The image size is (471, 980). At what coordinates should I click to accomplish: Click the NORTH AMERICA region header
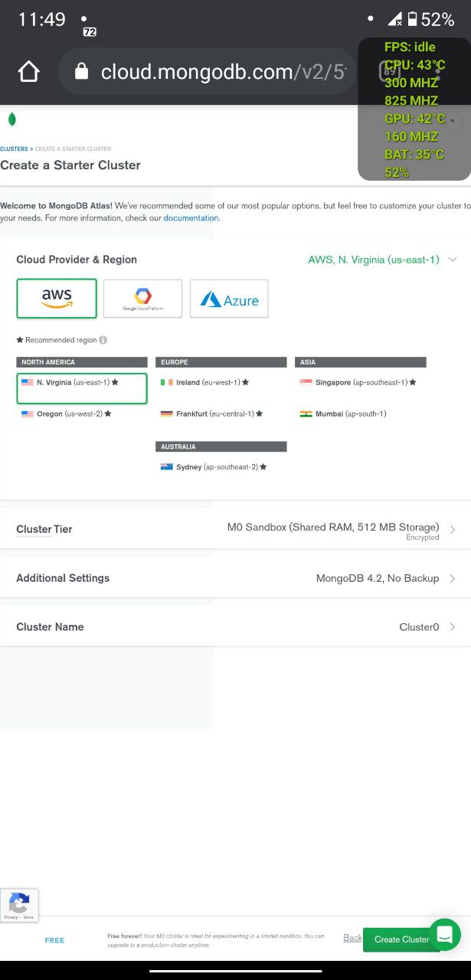82,362
